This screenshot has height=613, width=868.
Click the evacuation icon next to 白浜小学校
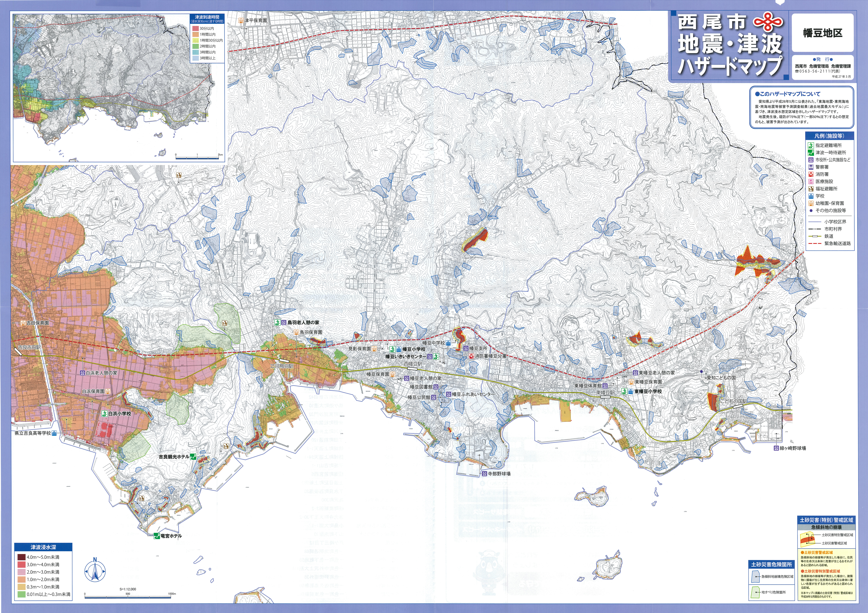pyautogui.click(x=105, y=414)
